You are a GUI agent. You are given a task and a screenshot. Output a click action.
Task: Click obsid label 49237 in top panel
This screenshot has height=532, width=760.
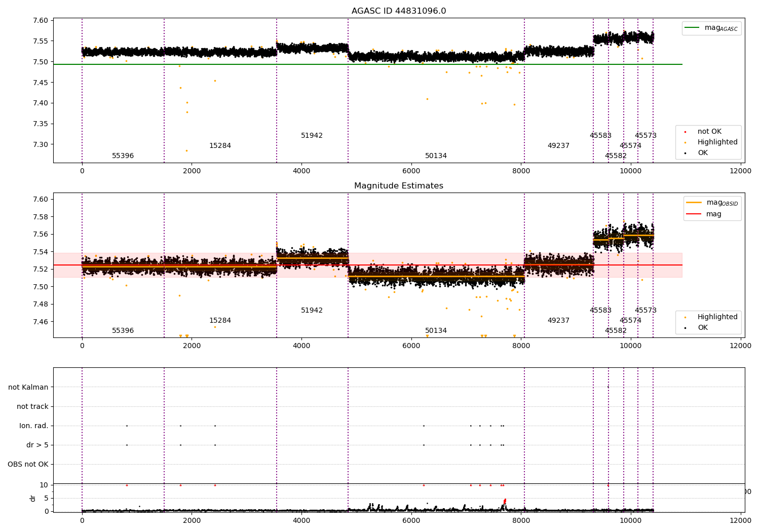tap(558, 146)
